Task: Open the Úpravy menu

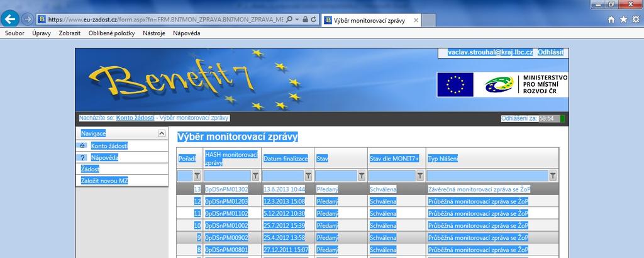Action: [x=42, y=33]
